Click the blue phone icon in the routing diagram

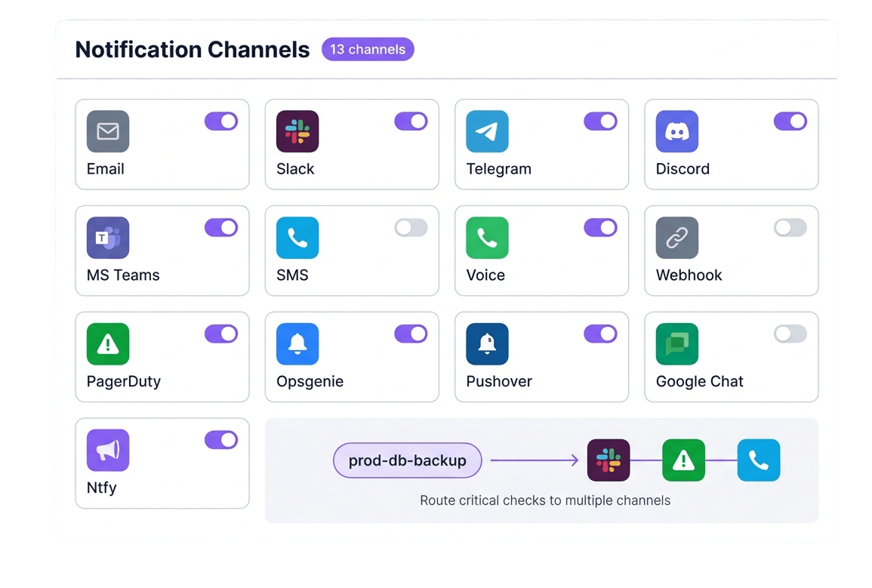[759, 460]
